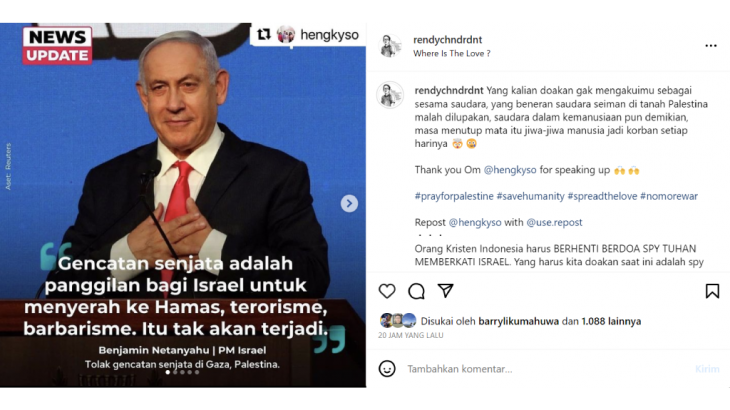Image resolution: width=730 pixels, height=410 pixels.
Task: Open barrylikumahuwa's profile from likes
Action: click(518, 321)
